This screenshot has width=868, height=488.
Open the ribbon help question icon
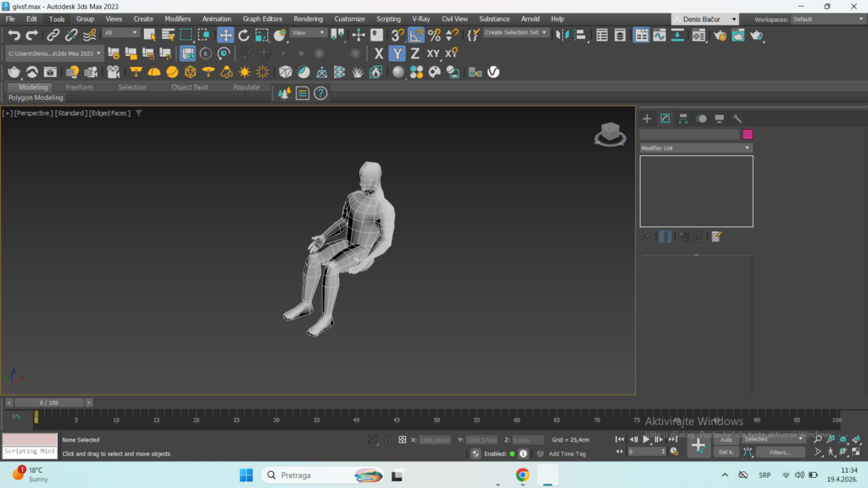pos(320,93)
